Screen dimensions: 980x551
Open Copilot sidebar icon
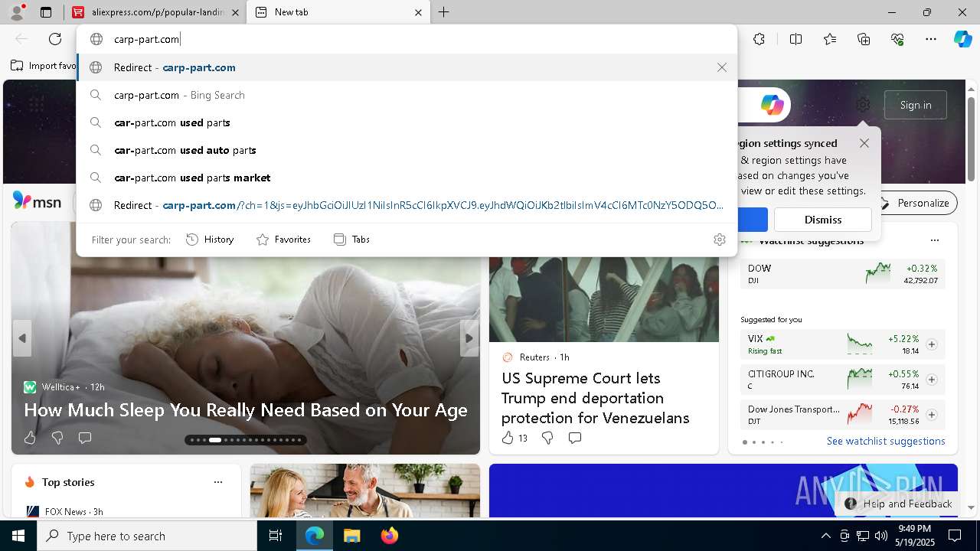point(962,39)
